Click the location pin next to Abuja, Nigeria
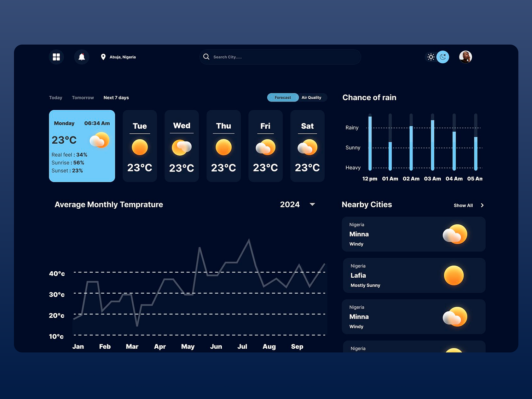Image resolution: width=532 pixels, height=399 pixels. coord(103,57)
